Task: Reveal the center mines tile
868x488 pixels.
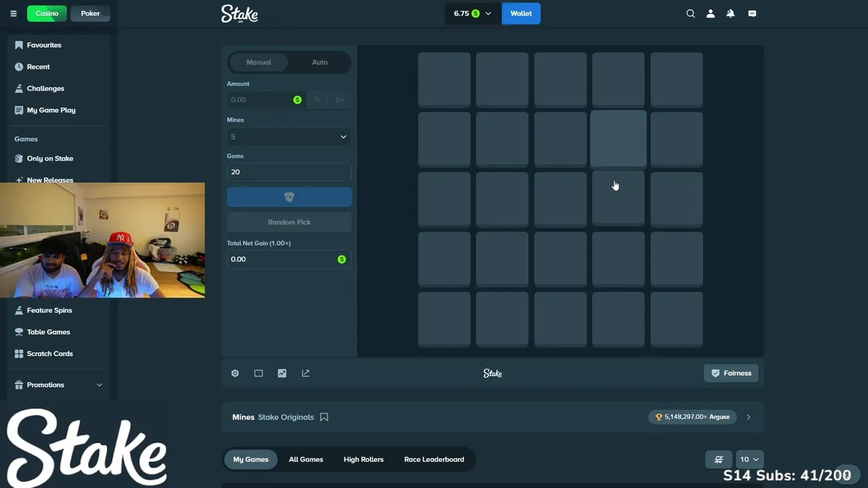Action: (x=560, y=199)
